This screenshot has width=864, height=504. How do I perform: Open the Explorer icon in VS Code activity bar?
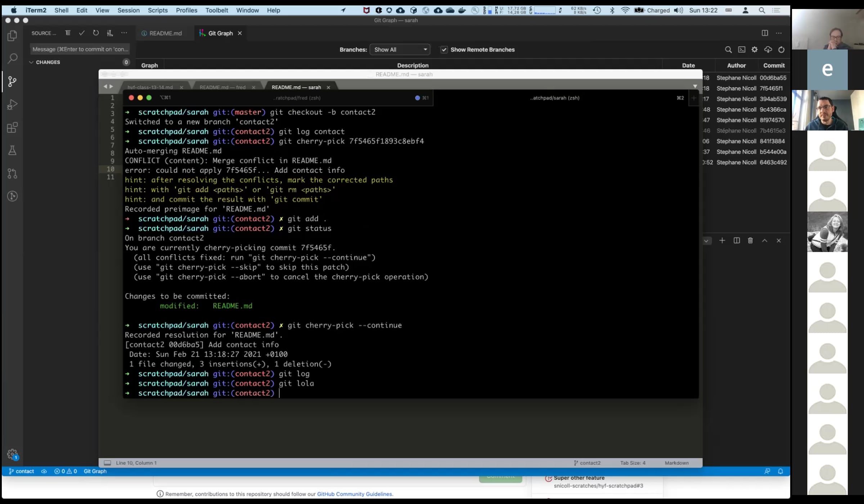[12, 35]
